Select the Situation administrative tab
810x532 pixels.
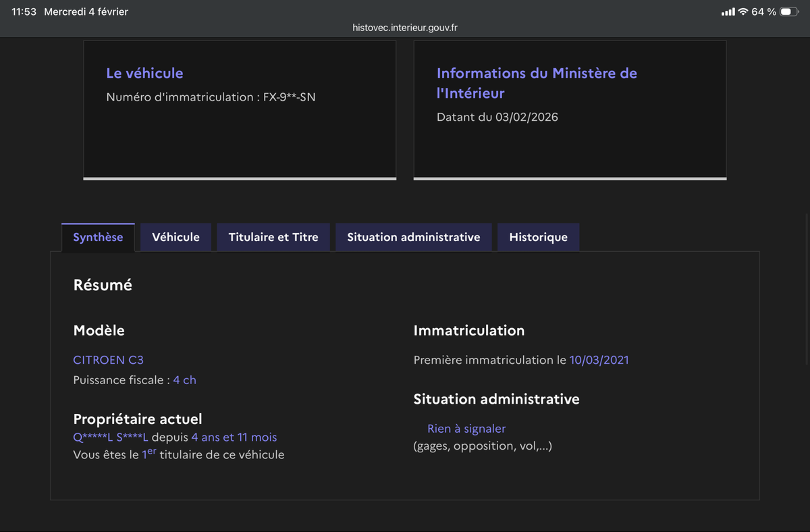[413, 237]
